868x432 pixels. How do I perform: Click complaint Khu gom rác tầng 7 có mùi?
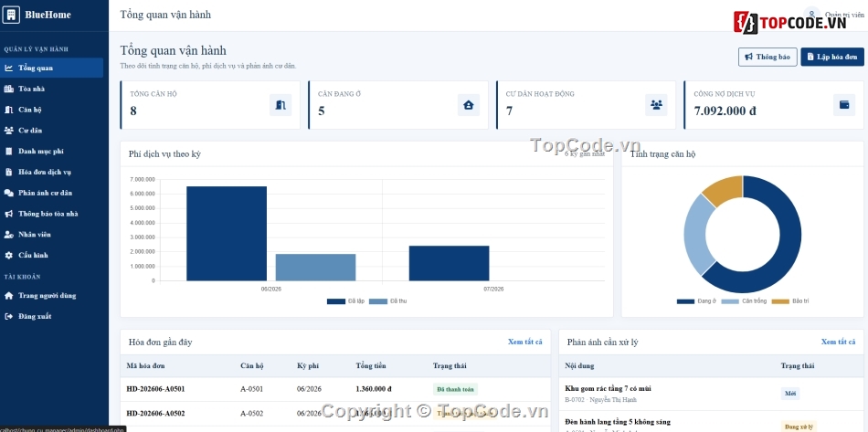[608, 388]
